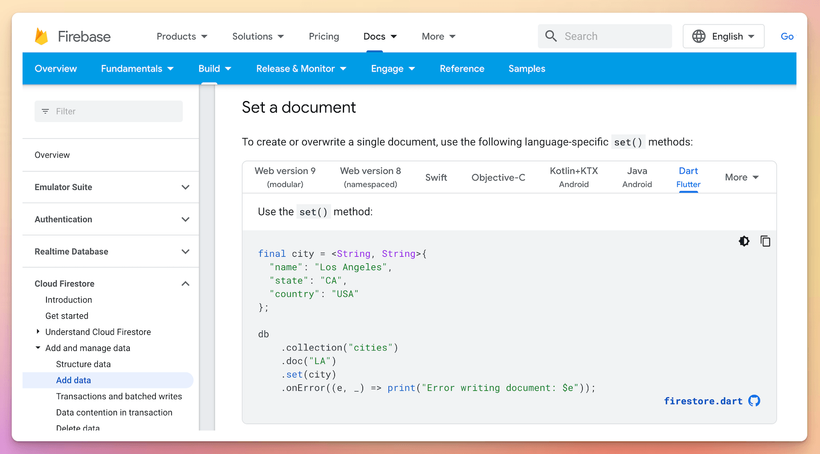This screenshot has height=454, width=820.
Task: Expand Understand Cloud Firestore tree item
Action: coord(38,332)
